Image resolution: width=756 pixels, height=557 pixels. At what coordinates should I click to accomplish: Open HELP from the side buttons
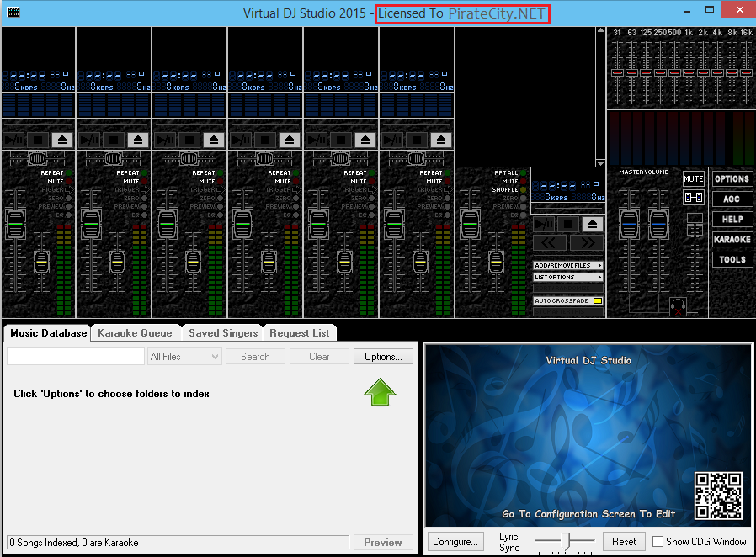pyautogui.click(x=732, y=220)
